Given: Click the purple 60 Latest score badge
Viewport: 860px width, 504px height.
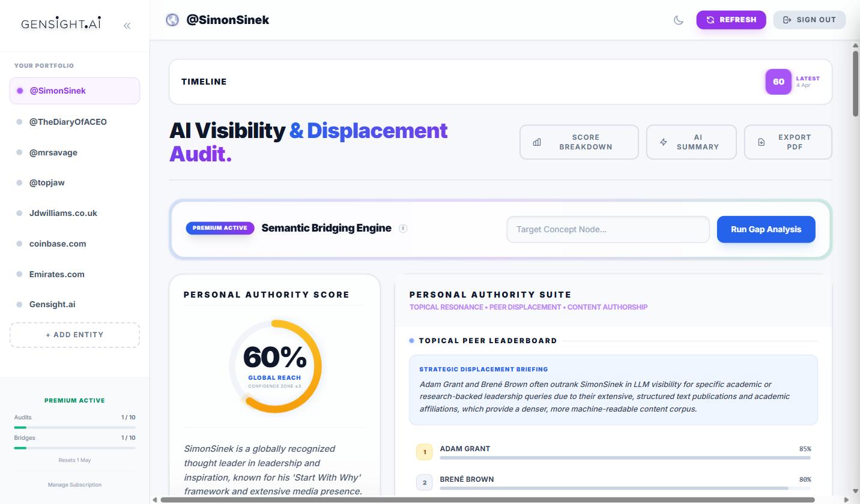Looking at the screenshot, I should pos(778,82).
